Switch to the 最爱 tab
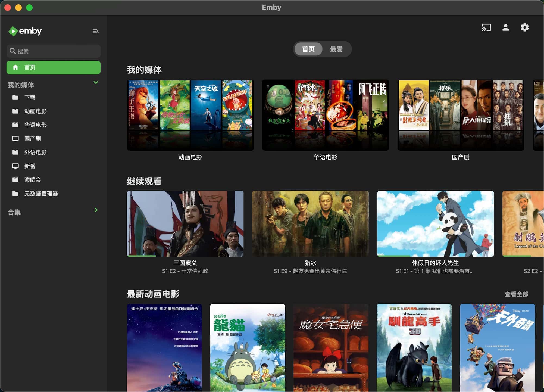The image size is (544, 392). click(x=336, y=49)
